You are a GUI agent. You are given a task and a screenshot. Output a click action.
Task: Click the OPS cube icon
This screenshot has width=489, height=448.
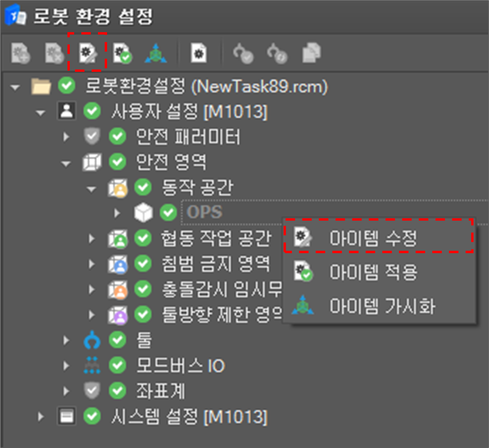[x=143, y=213]
